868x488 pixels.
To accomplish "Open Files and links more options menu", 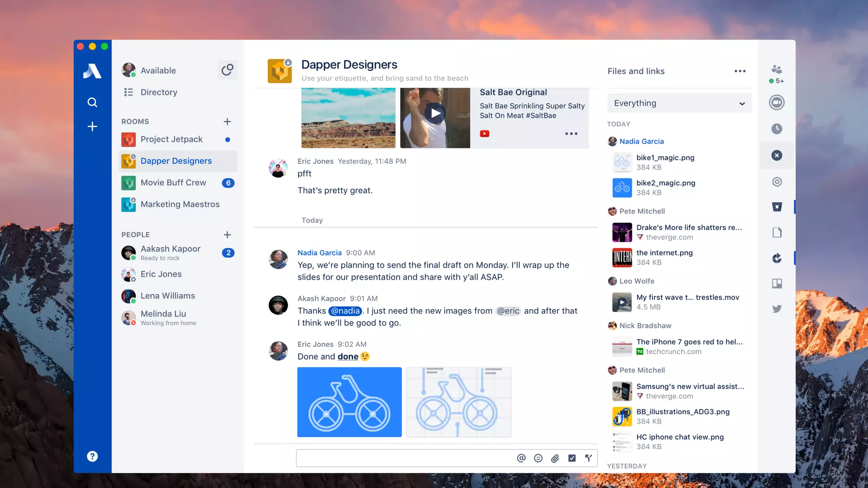I will click(x=740, y=71).
